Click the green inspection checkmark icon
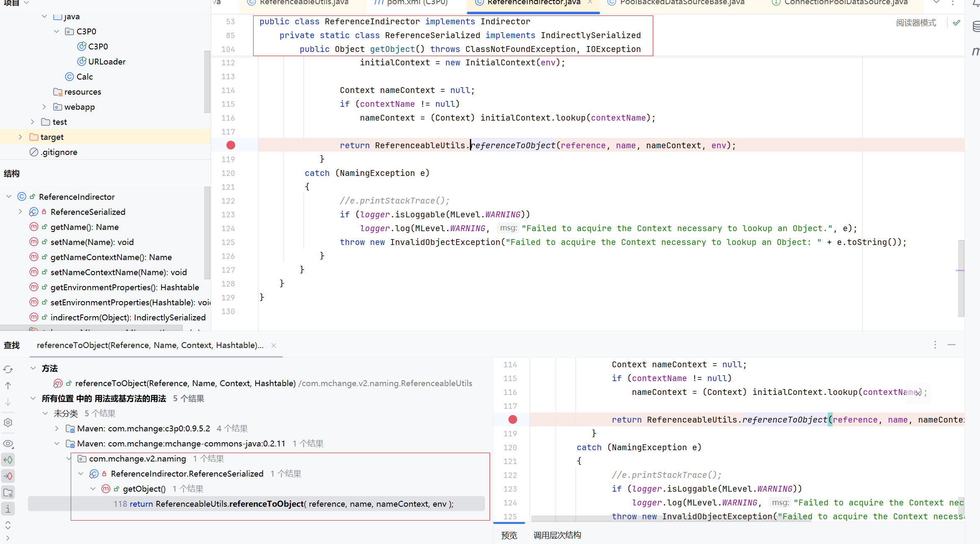 coord(957,23)
